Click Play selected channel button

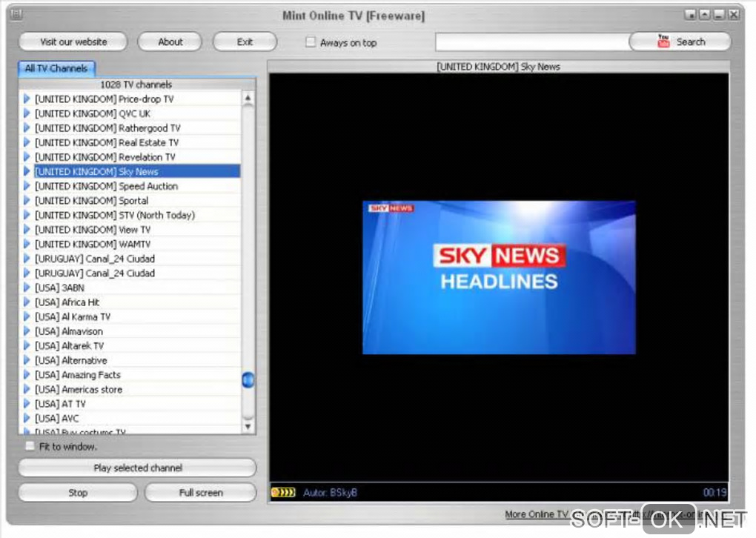[x=137, y=468]
